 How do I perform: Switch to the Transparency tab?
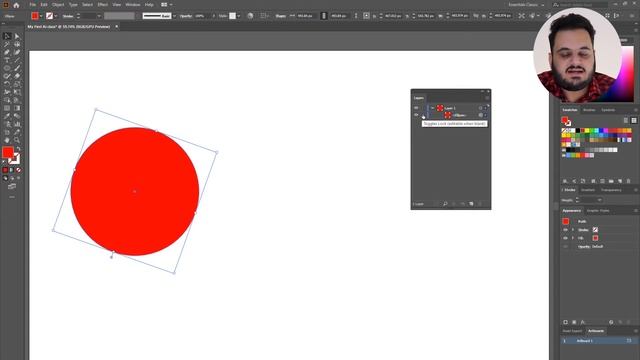click(611, 190)
